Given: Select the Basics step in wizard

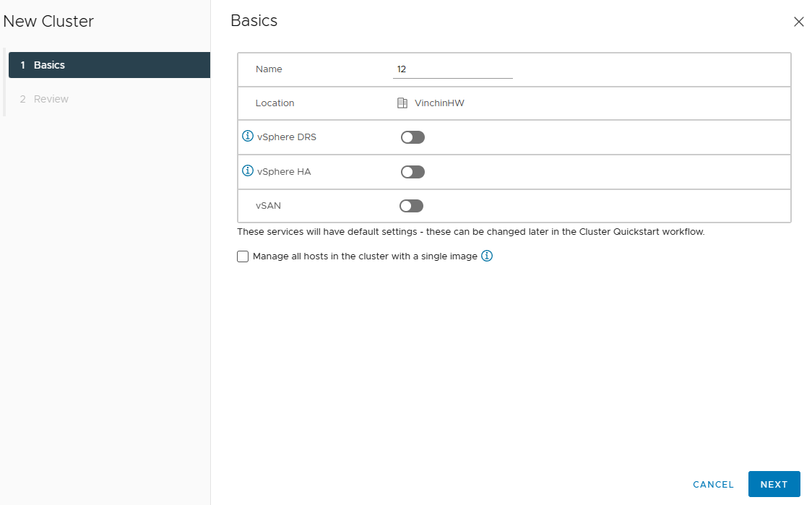Looking at the screenshot, I should pyautogui.click(x=109, y=65).
